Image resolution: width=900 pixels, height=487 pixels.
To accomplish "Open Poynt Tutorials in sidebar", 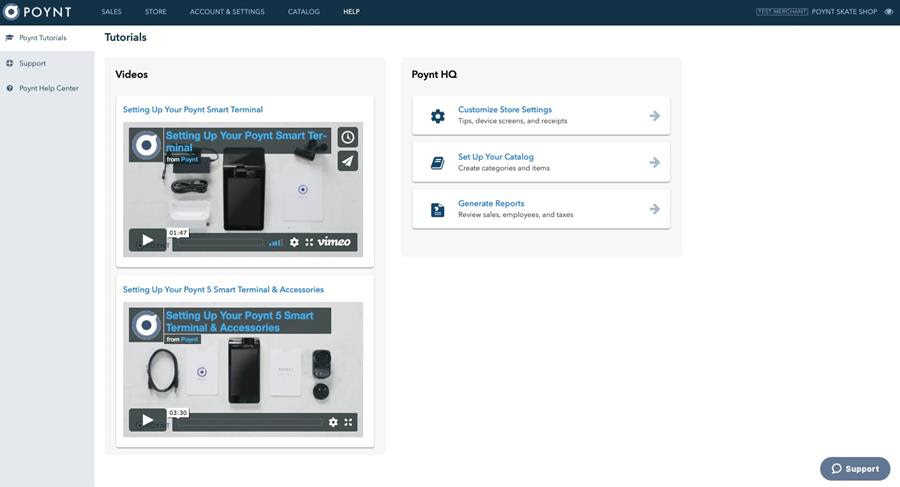I will (42, 38).
